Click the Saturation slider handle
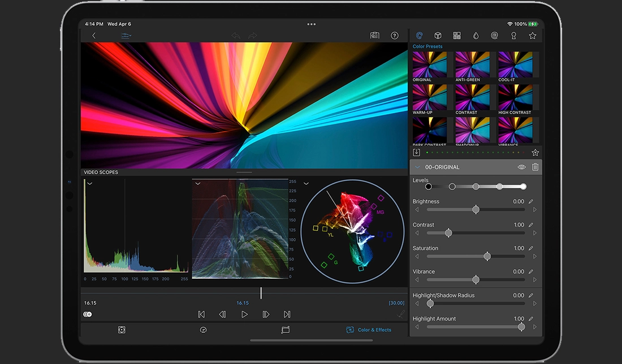Screen dimensions: 622x364 click(487, 257)
